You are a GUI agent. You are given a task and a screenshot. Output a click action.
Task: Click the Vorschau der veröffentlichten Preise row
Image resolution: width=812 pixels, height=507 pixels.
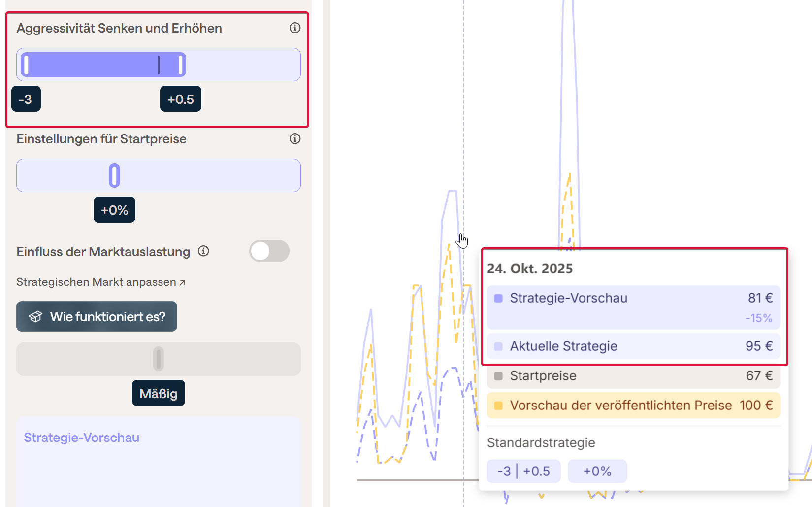[x=633, y=406]
